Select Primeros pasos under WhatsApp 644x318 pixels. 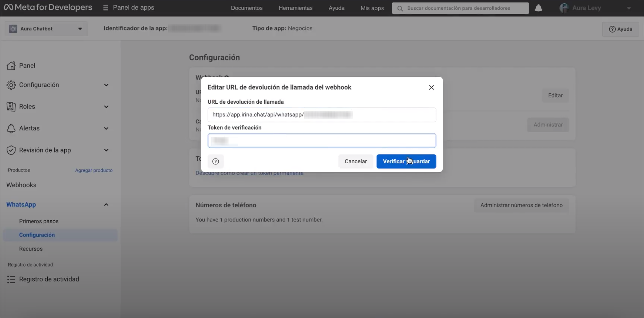(39, 221)
